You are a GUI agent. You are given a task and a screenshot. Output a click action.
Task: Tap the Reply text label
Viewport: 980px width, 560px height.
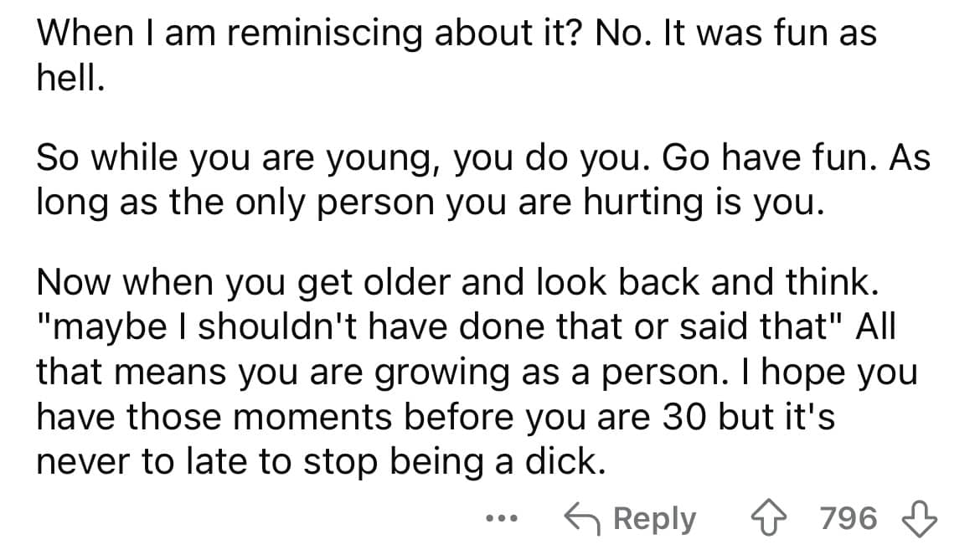[x=654, y=520]
